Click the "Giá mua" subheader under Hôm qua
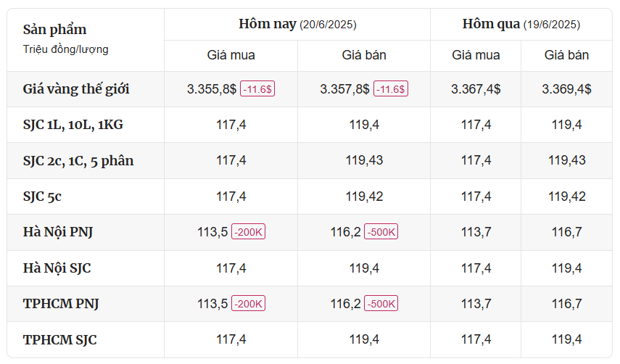The height and width of the screenshot is (364, 620). (476, 55)
